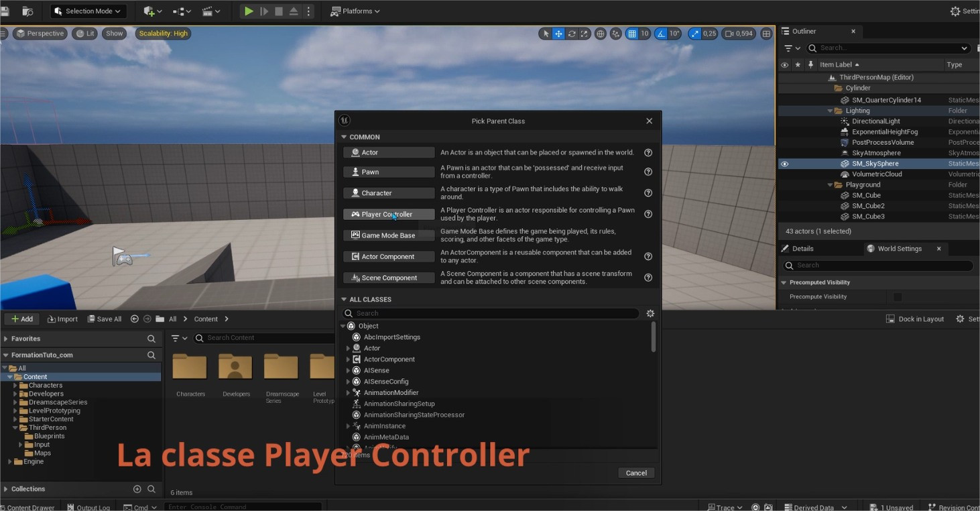Open the Platforms menu
The image size is (980, 511).
[355, 11]
